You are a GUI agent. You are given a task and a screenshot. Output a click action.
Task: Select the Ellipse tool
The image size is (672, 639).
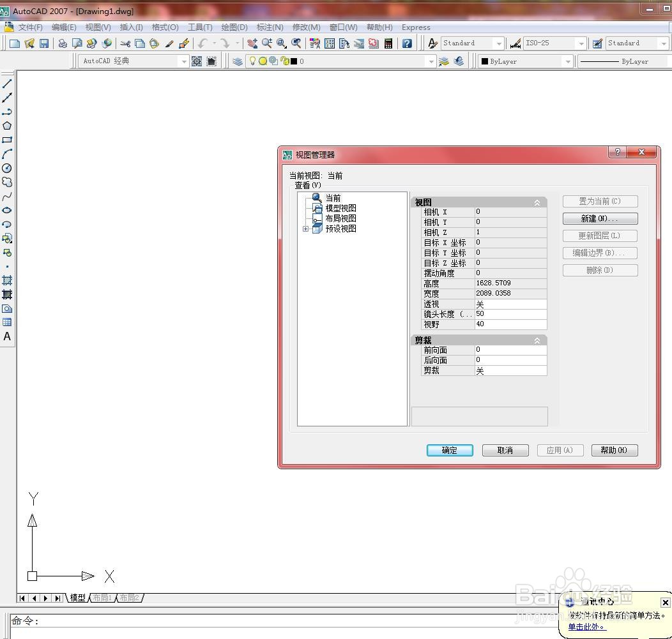point(7,210)
